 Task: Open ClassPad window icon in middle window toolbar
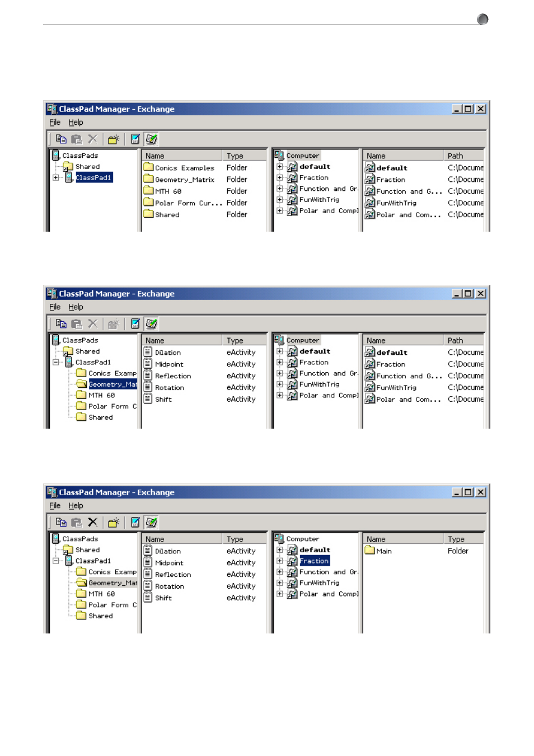pyautogui.click(x=135, y=324)
